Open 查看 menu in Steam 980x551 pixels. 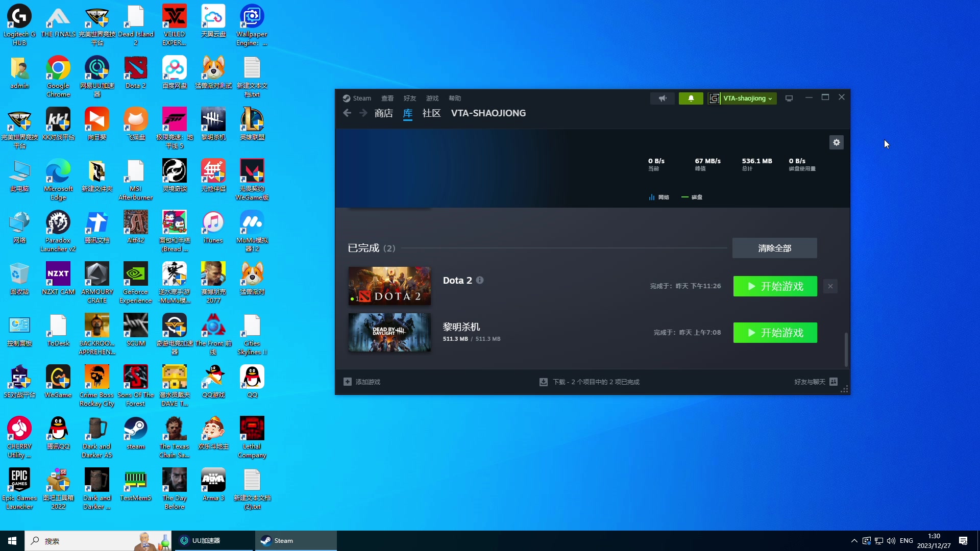(x=387, y=98)
